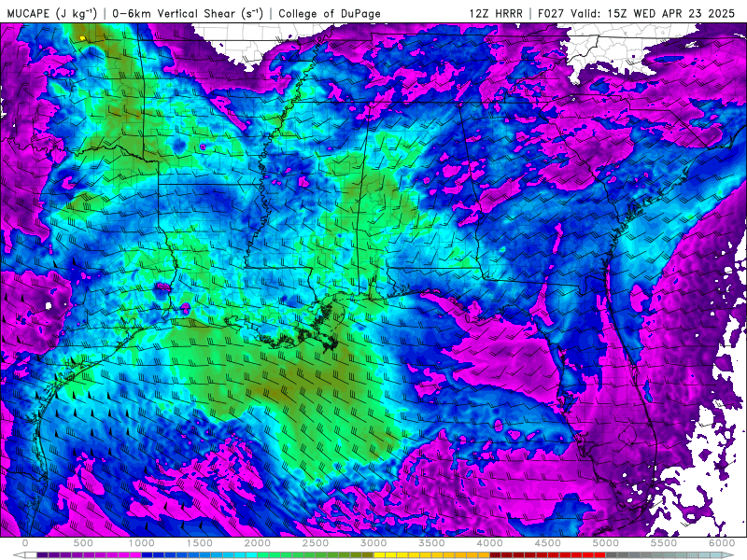The height and width of the screenshot is (560, 747).
Task: Click the first dark blue swatch under 1000
Action: [x=148, y=554]
